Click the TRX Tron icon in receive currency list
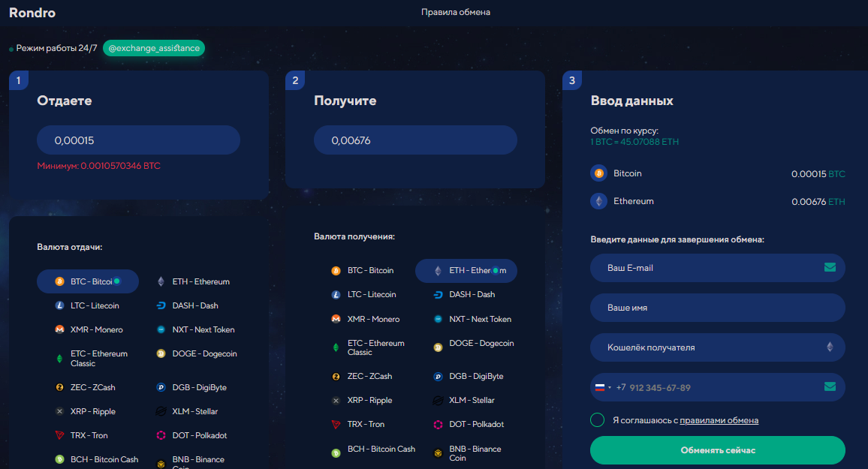The image size is (868, 469). [x=336, y=425]
